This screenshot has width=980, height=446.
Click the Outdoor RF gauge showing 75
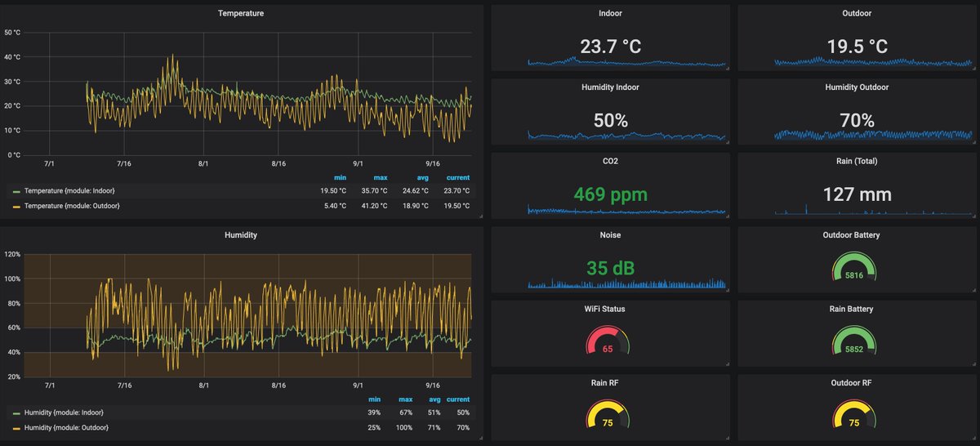(854, 413)
